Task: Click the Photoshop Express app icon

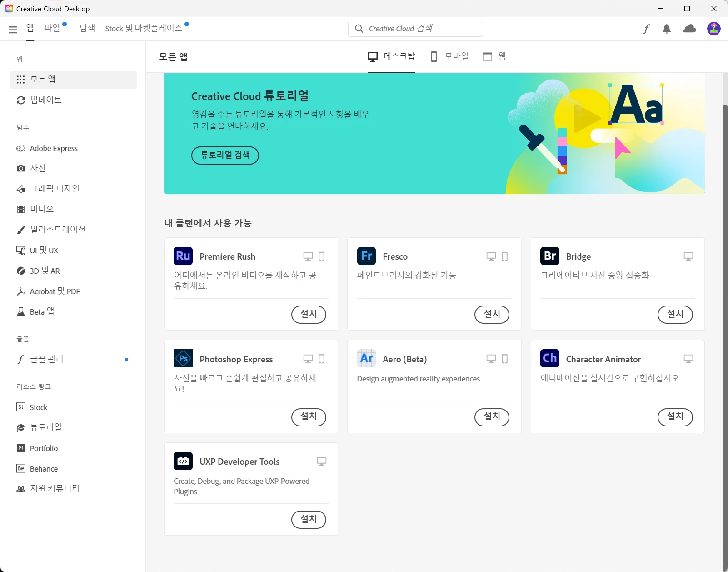Action: click(183, 359)
